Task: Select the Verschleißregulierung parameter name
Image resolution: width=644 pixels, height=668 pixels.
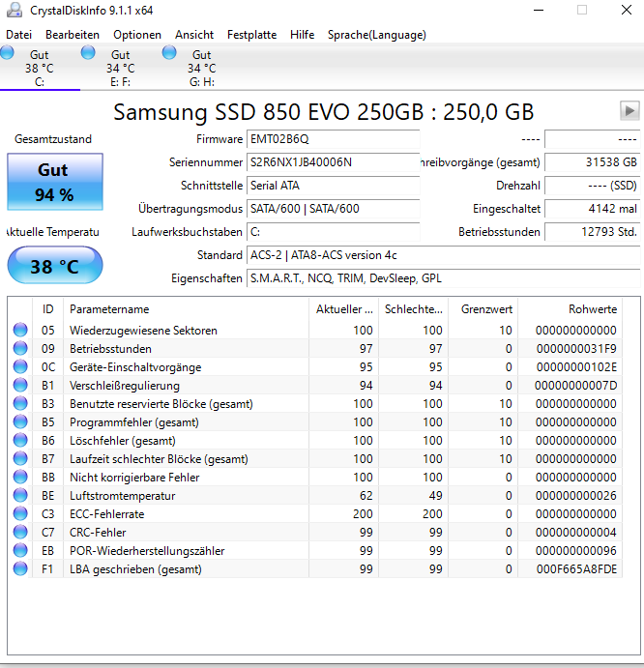Action: 125,386
